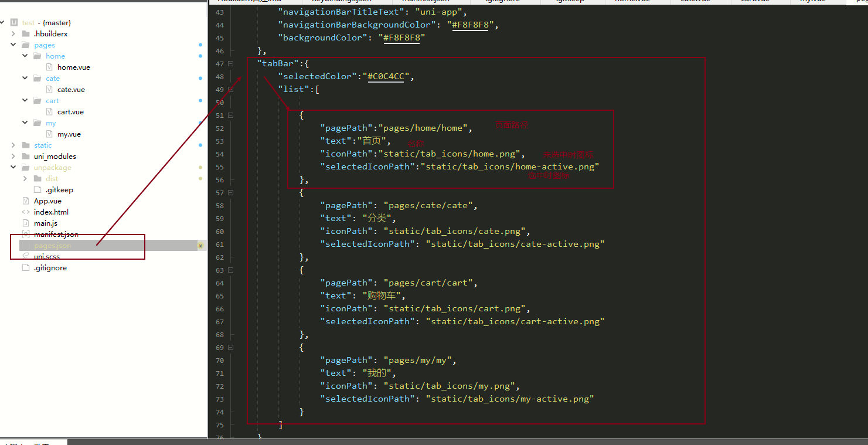Expand the .hbuilderx folder
This screenshot has width=868, height=445.
(x=12, y=34)
